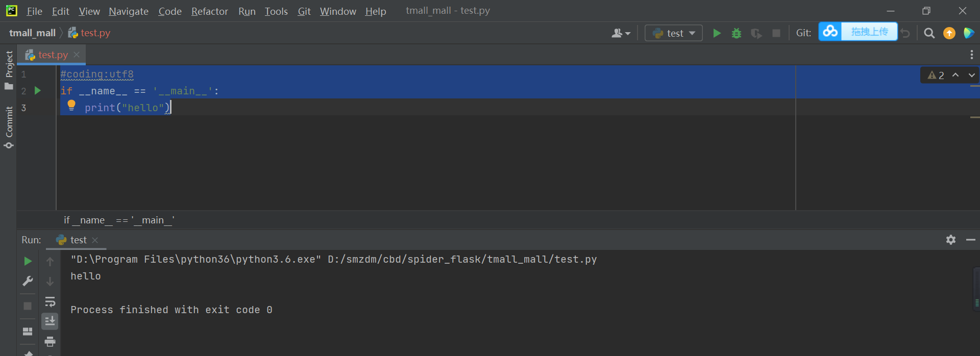Open the Code menu
The image size is (980, 356).
(x=170, y=11)
